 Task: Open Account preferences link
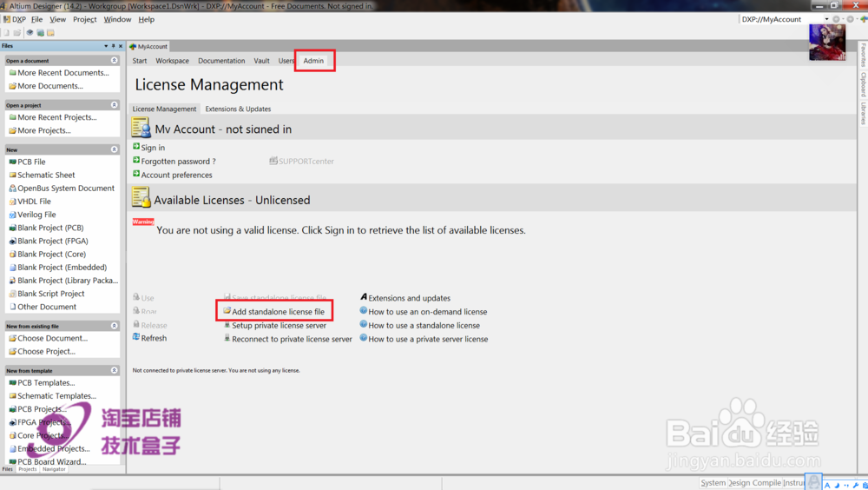tap(176, 175)
